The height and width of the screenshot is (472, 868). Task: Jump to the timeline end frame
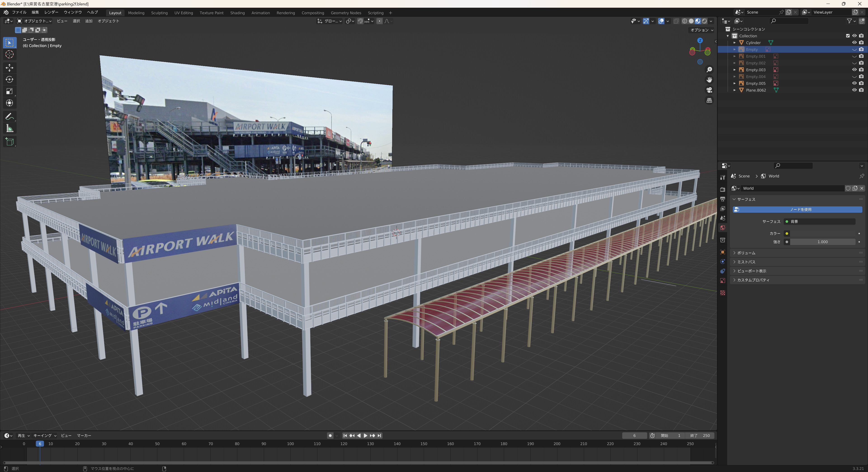[x=380, y=436]
